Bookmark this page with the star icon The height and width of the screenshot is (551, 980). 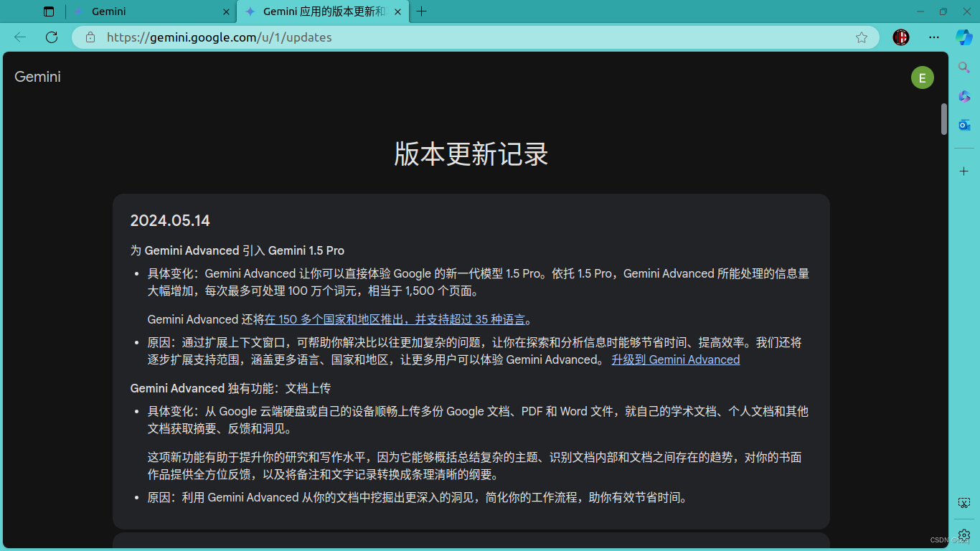pyautogui.click(x=862, y=37)
